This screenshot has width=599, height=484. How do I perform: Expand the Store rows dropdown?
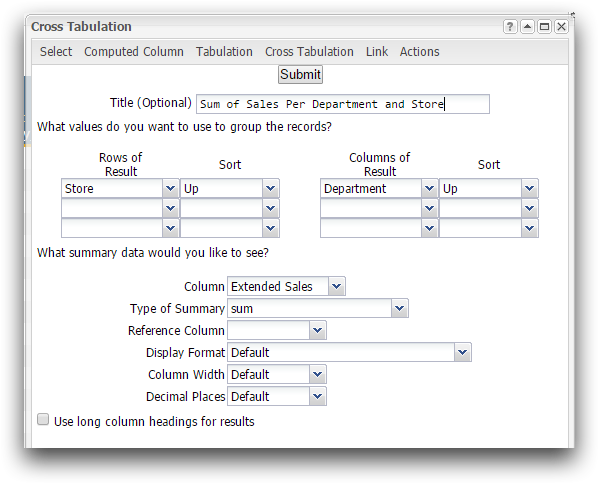click(x=170, y=188)
